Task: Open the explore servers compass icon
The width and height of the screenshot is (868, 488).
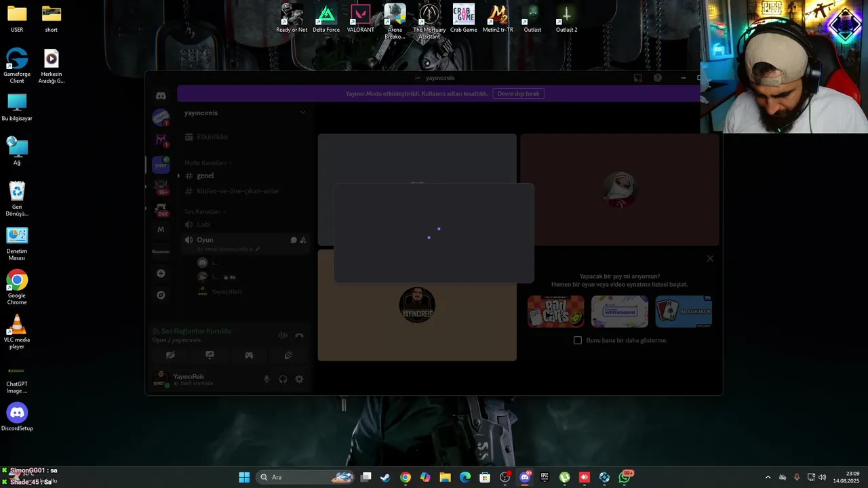Action: 161,295
